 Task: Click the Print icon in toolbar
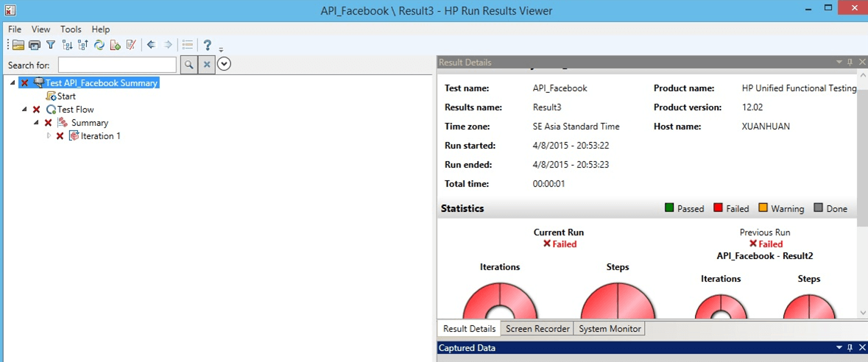pos(34,46)
